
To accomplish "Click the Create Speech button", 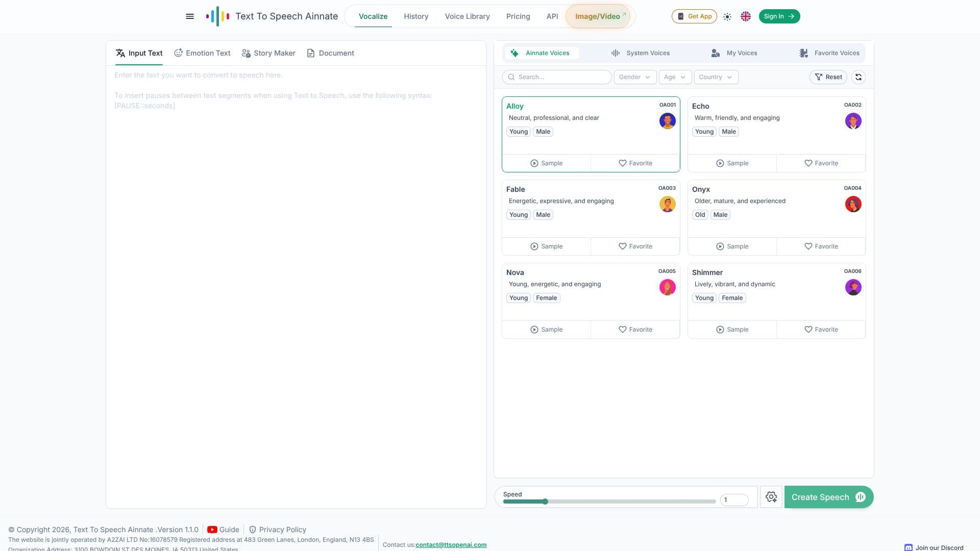I will pyautogui.click(x=828, y=497).
